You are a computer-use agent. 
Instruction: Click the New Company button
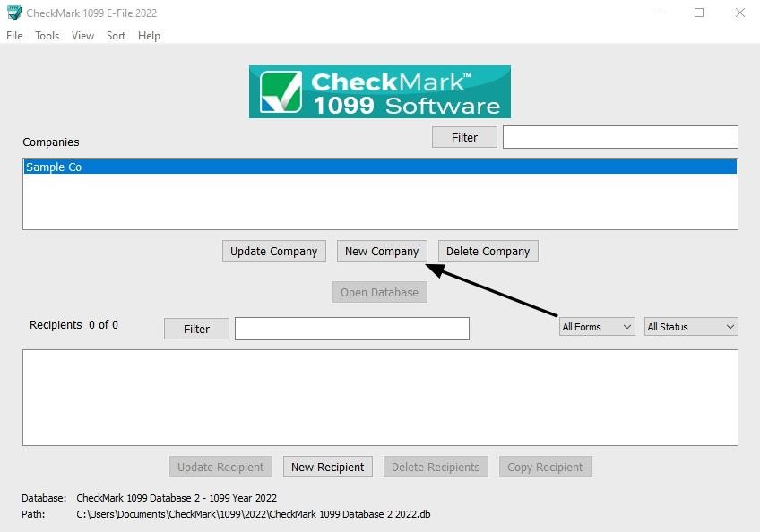(x=382, y=251)
